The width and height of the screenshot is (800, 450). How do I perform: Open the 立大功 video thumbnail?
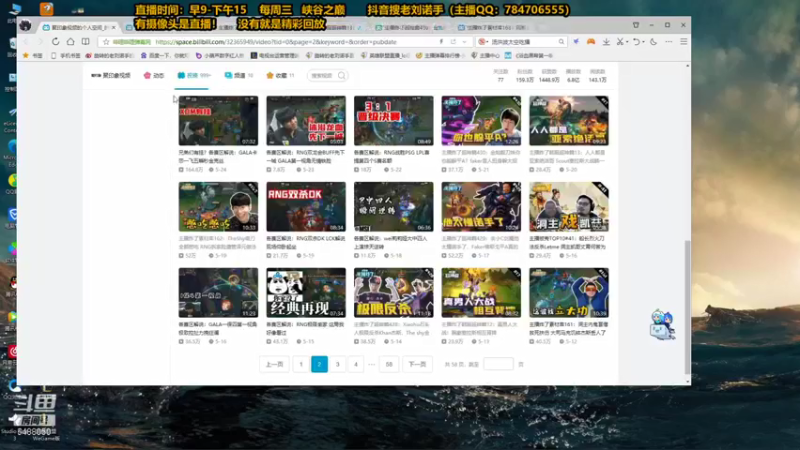point(569,293)
